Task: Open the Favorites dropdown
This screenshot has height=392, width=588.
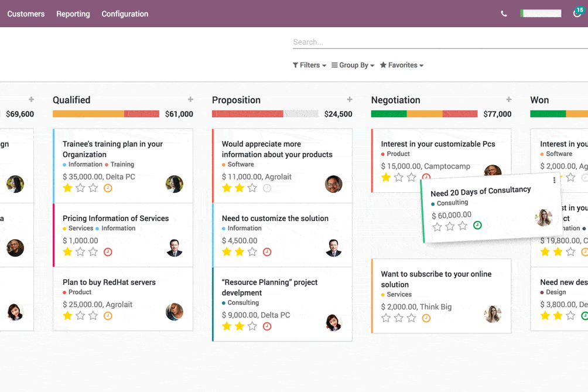Action: click(402, 65)
